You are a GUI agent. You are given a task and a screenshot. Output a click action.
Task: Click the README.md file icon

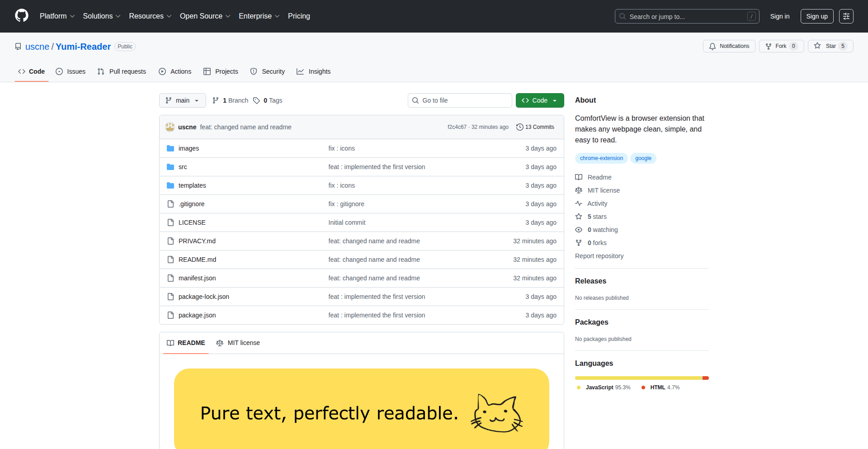170,260
